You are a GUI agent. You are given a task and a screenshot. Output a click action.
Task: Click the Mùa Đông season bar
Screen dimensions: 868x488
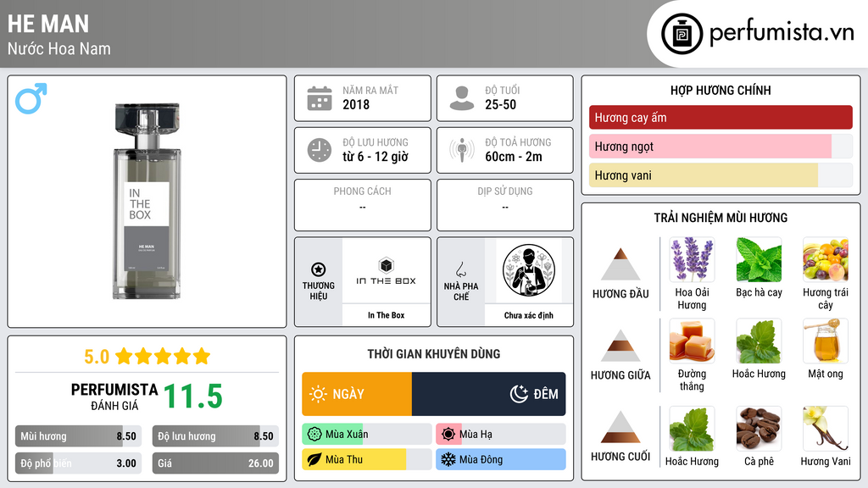point(501,460)
